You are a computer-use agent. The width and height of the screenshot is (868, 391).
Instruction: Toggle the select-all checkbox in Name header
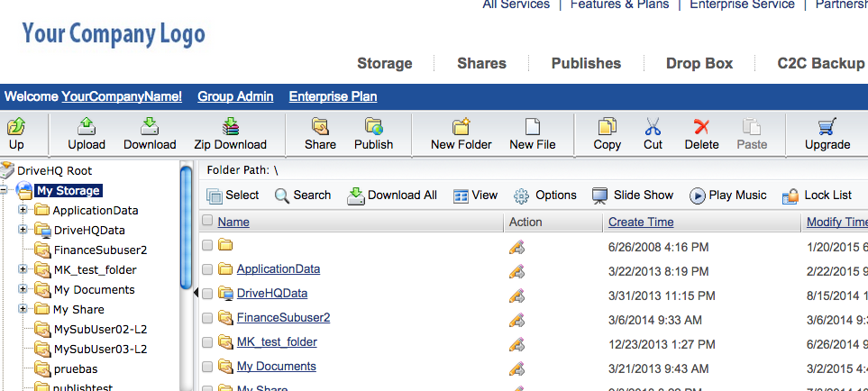coord(208,222)
